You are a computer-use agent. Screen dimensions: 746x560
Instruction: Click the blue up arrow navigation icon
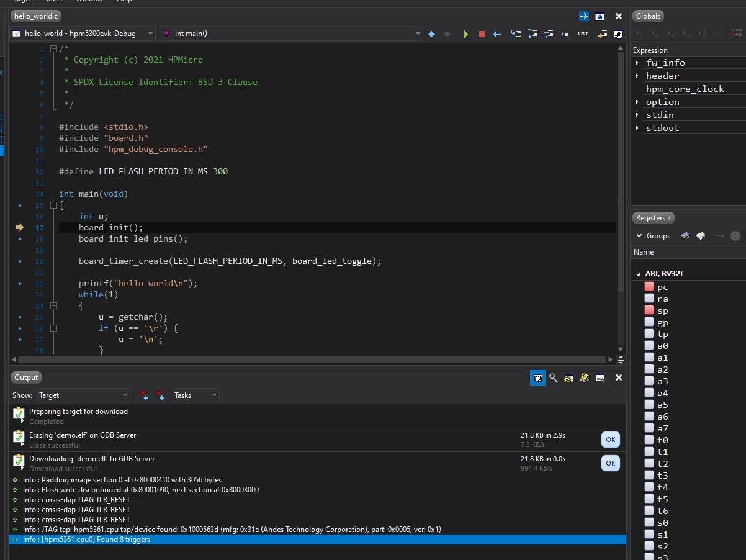pyautogui.click(x=432, y=34)
